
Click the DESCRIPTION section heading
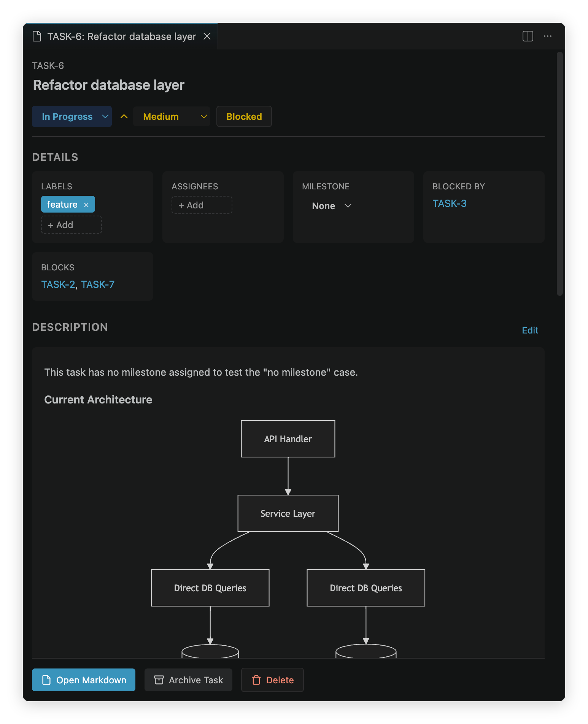70,327
